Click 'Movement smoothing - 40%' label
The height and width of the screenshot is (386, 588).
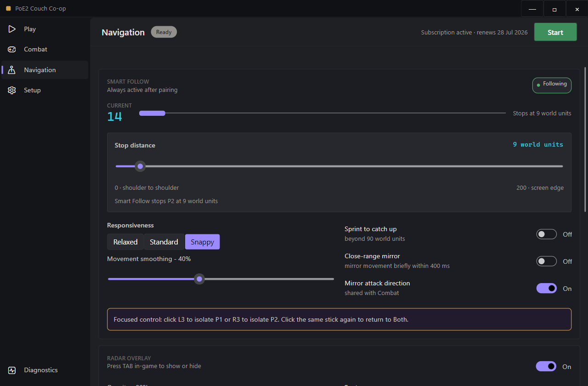tap(149, 259)
